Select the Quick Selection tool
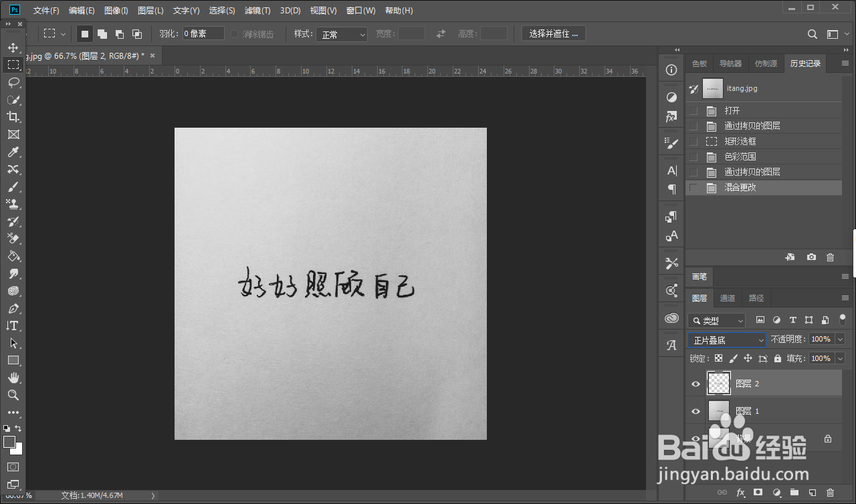Viewport: 856px width, 504px height. point(13,100)
